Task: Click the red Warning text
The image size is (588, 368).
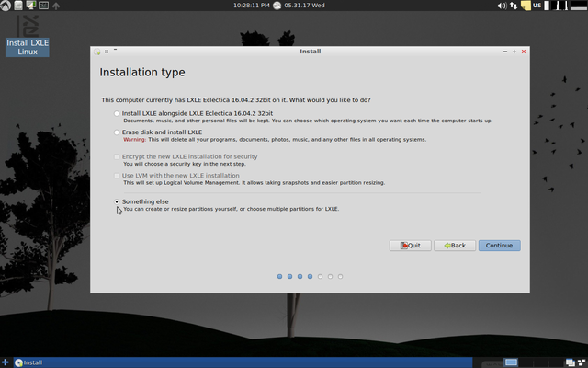Action: (x=134, y=140)
